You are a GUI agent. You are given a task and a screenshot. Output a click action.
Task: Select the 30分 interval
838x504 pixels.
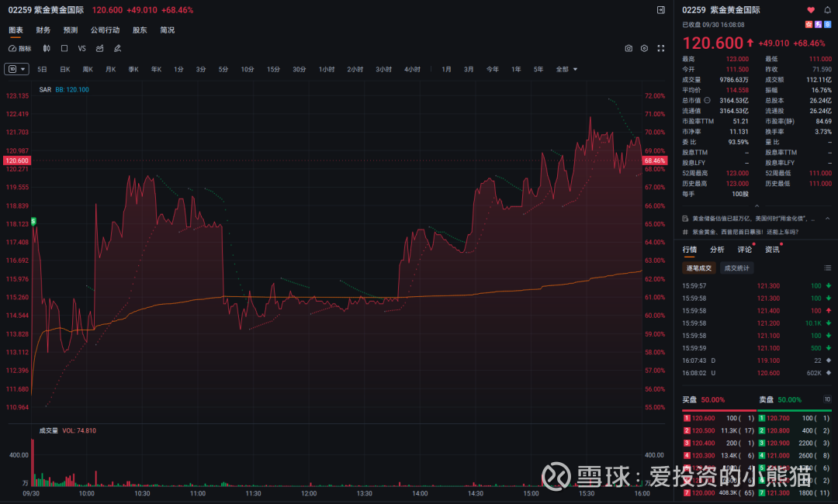pyautogui.click(x=300, y=70)
